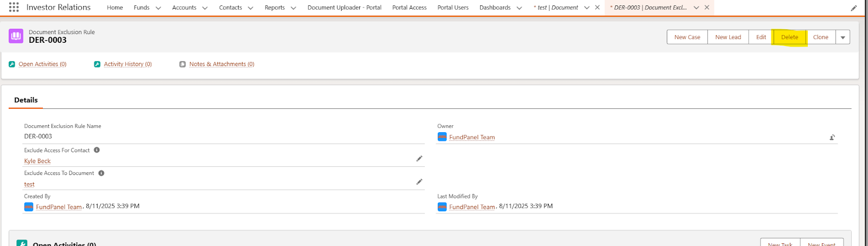Screen dimensions: 868x246
Task: Open the test | Document tab dropdown chevron
Action: point(587,8)
